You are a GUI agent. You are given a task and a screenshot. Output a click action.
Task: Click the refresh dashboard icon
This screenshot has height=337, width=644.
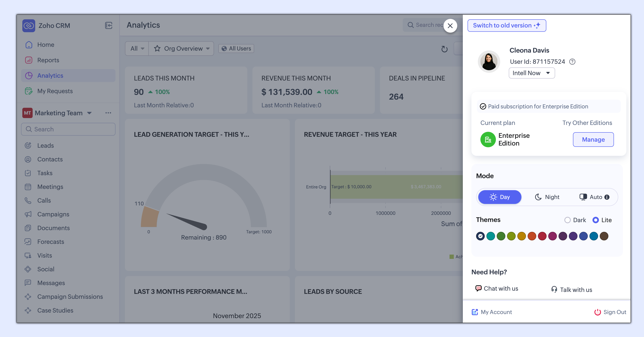click(444, 49)
